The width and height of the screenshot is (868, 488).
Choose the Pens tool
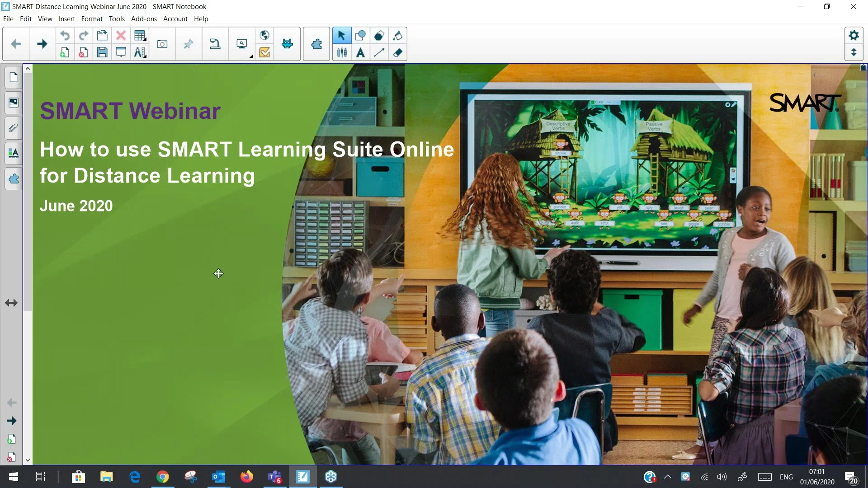342,52
